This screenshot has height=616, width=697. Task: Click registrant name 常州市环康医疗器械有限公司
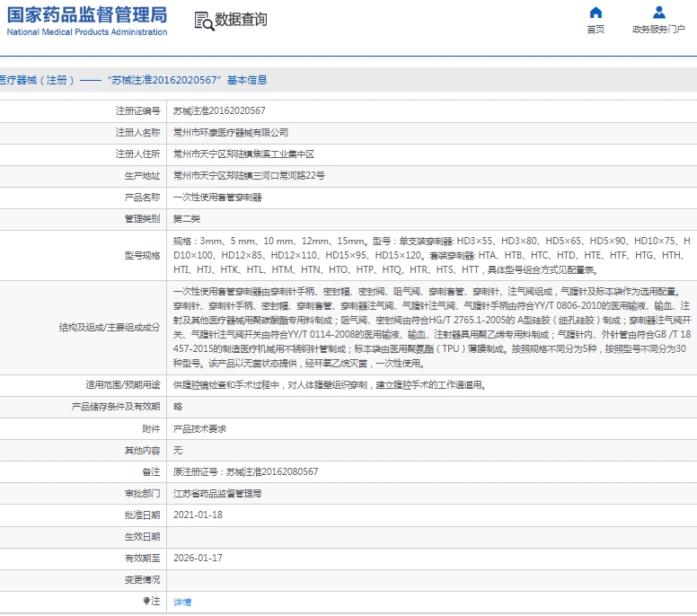click(x=231, y=132)
